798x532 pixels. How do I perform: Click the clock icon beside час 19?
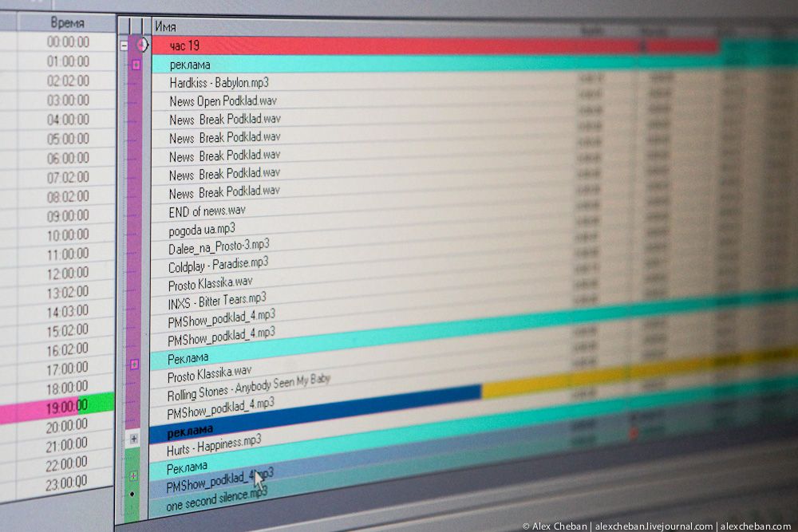[x=142, y=45]
